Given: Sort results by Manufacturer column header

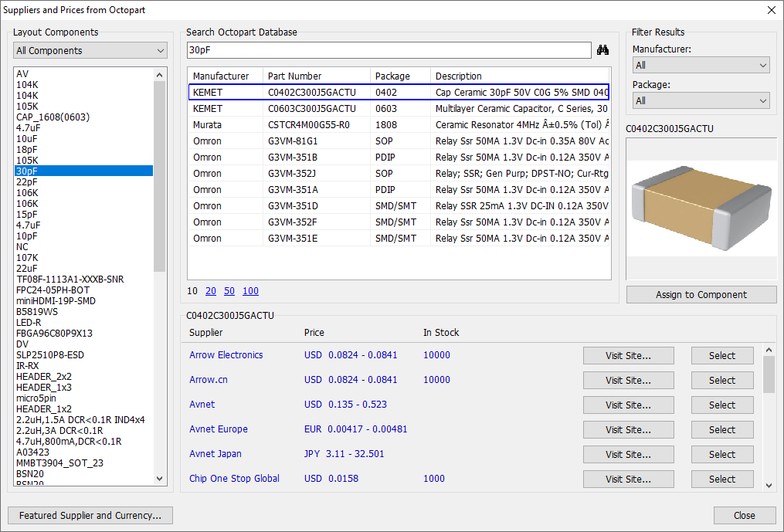Looking at the screenshot, I should pos(226,76).
